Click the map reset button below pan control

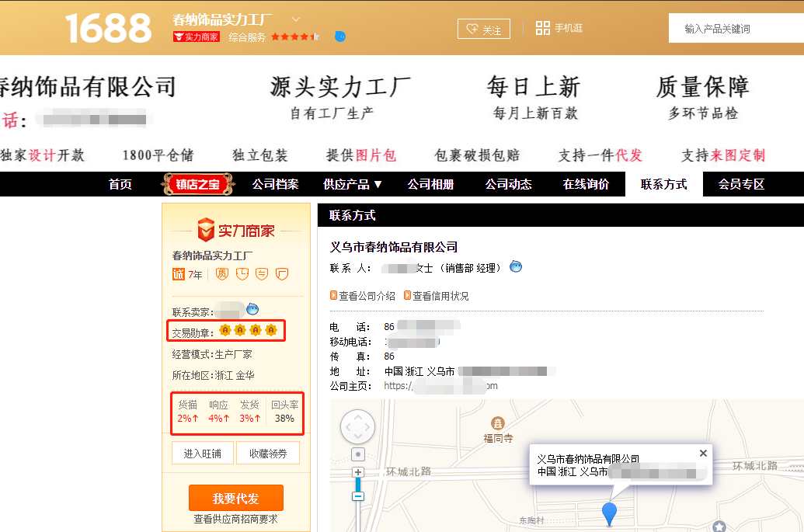pos(358,454)
